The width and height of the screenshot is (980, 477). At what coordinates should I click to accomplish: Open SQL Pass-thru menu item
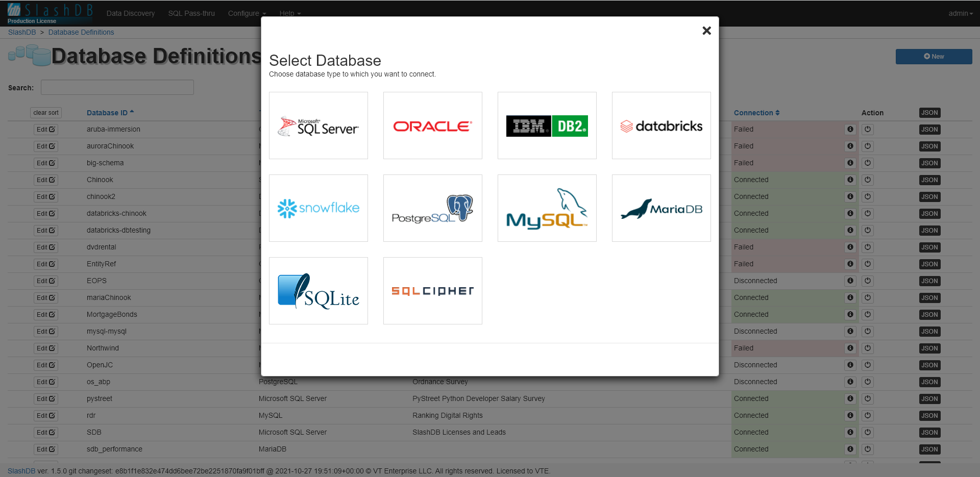point(191,13)
